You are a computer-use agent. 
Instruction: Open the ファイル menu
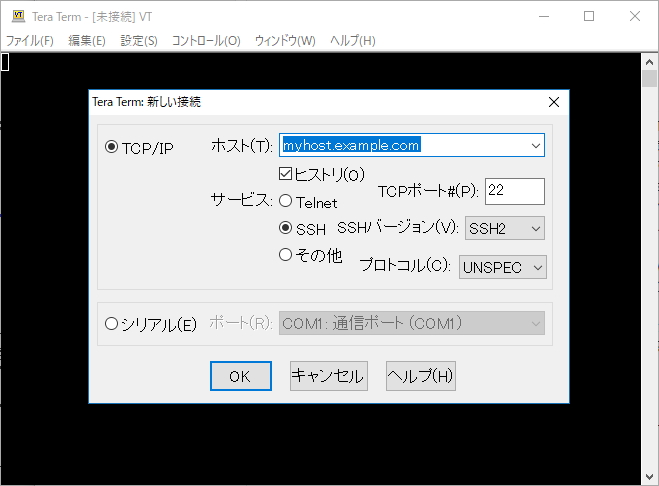tap(30, 41)
